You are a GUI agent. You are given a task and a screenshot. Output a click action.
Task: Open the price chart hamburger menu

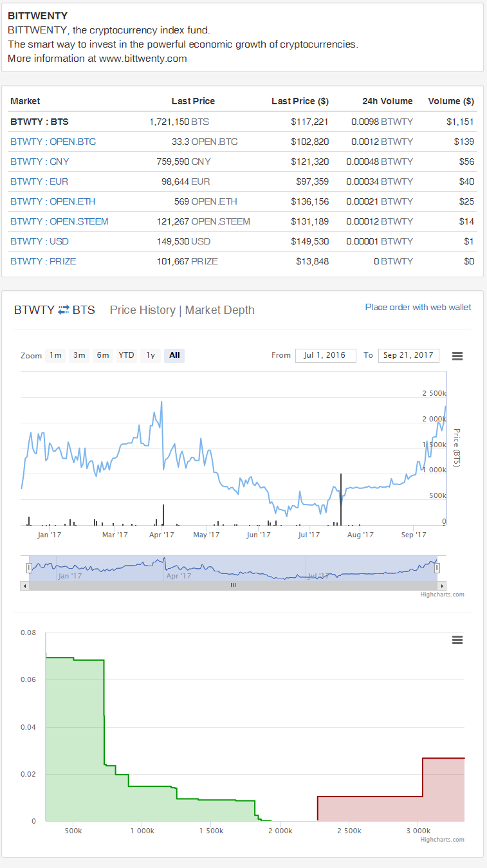(x=457, y=356)
